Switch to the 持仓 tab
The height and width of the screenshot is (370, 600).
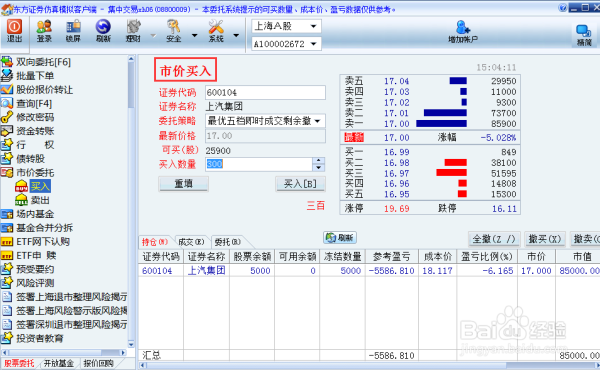155,242
